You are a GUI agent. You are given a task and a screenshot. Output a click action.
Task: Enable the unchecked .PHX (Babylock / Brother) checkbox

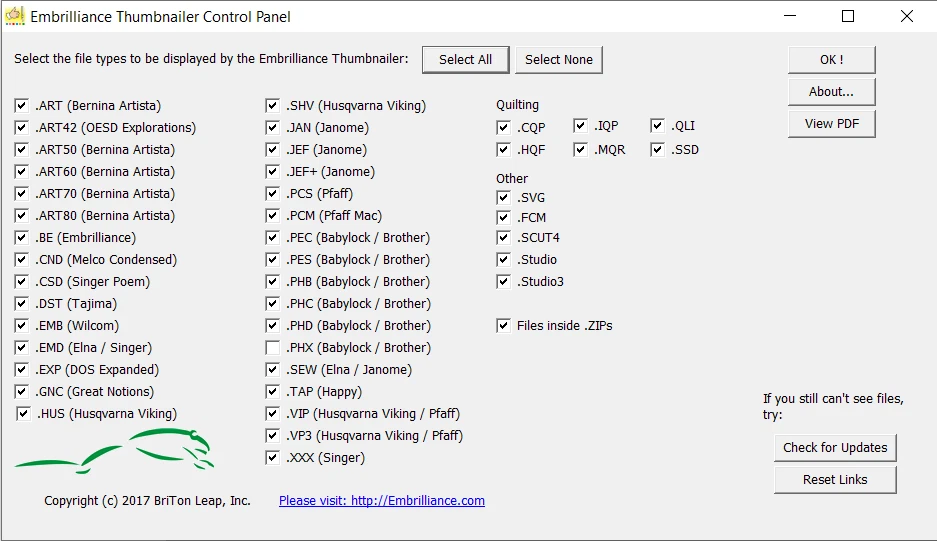(272, 348)
